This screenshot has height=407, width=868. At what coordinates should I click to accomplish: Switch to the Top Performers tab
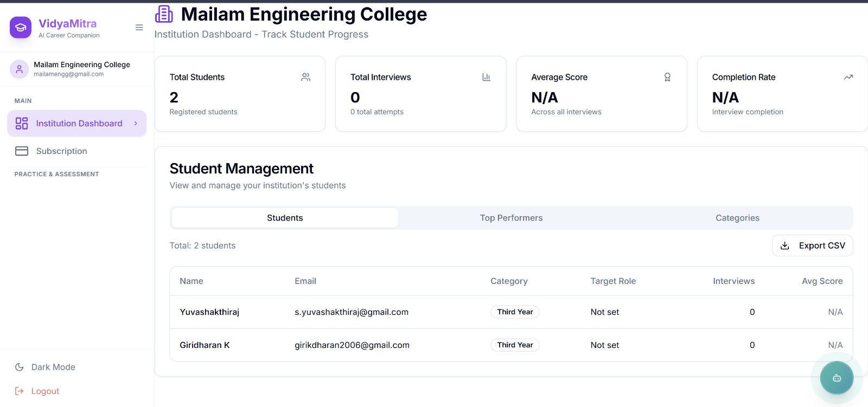511,218
